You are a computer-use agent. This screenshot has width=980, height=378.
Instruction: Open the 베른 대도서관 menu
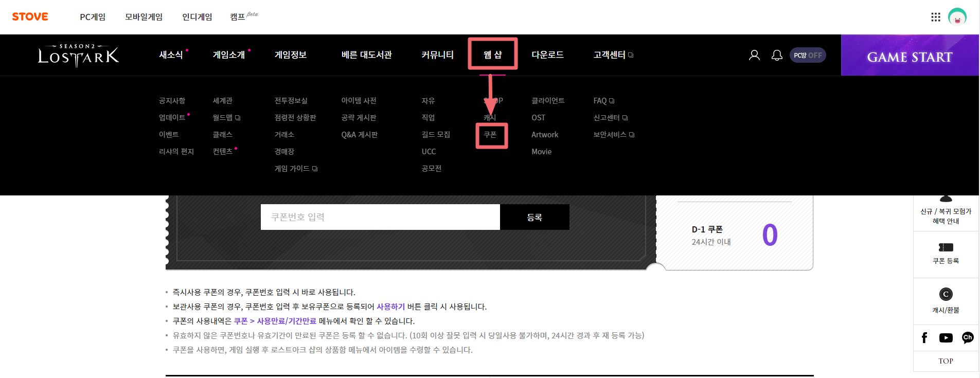tap(367, 55)
